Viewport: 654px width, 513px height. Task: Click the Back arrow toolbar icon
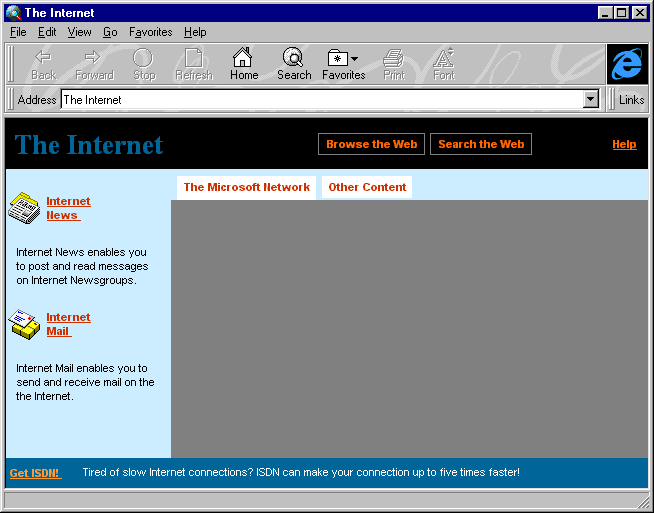[x=43, y=58]
